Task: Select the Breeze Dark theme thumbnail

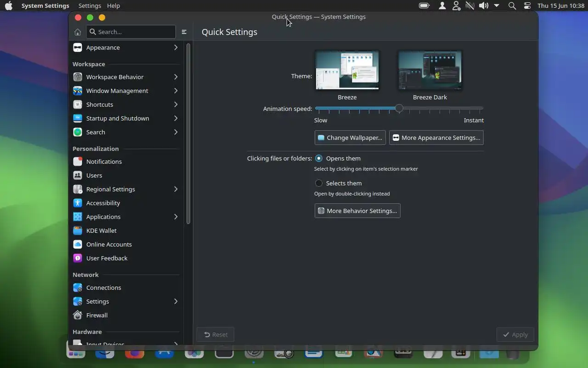Action: (x=430, y=70)
